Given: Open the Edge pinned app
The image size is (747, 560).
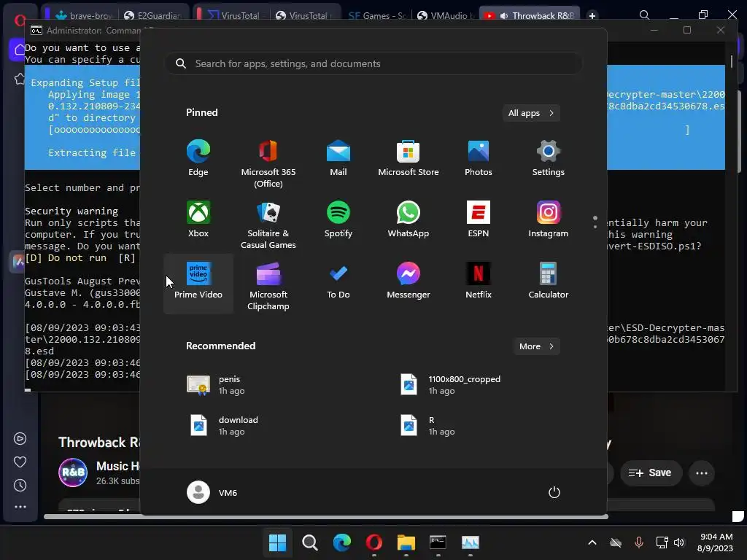Looking at the screenshot, I should tap(198, 158).
